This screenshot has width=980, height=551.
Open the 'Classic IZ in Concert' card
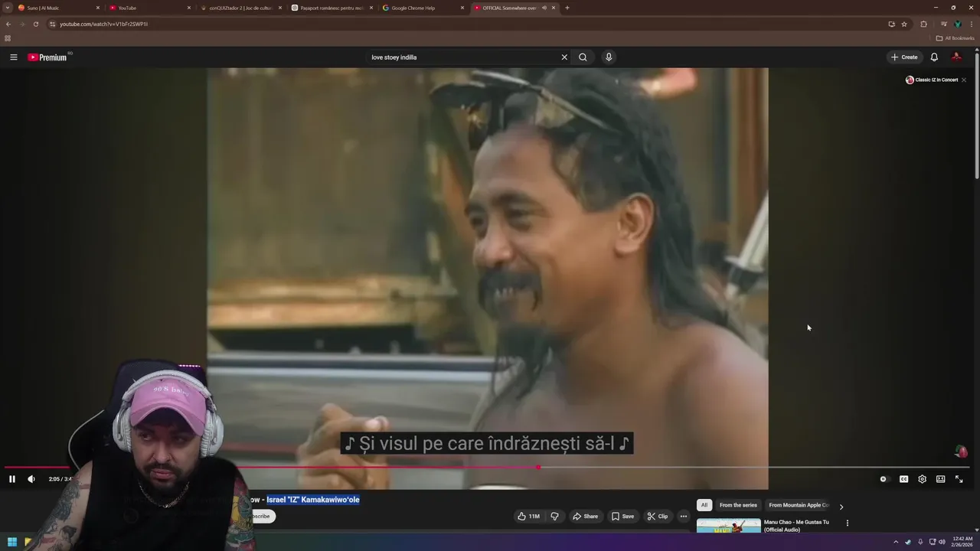(932, 80)
